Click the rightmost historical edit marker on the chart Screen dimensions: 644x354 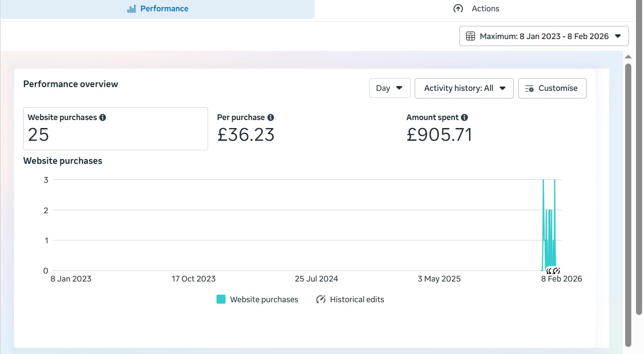click(x=556, y=271)
